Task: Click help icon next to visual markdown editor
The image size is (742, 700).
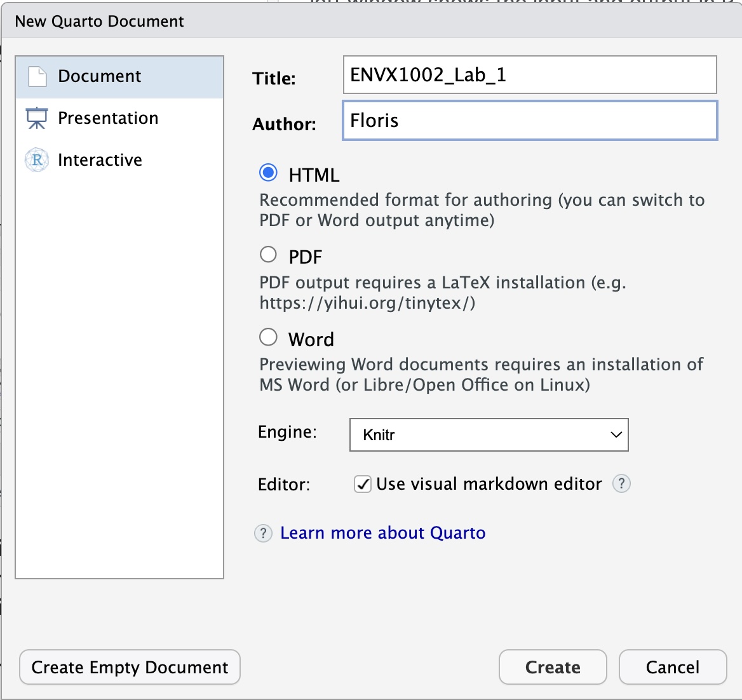Action: click(621, 483)
